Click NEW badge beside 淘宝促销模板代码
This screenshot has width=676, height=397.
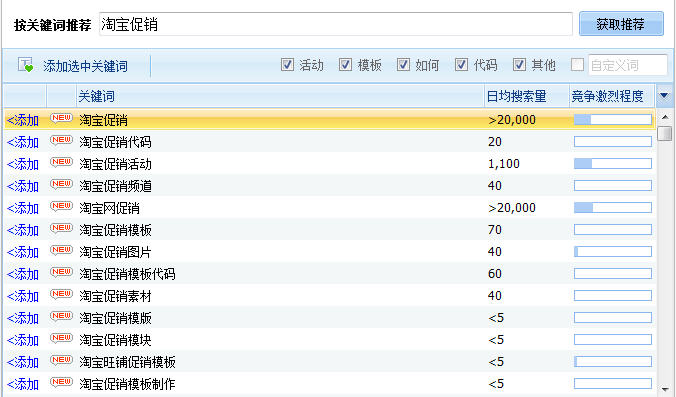tap(61, 272)
